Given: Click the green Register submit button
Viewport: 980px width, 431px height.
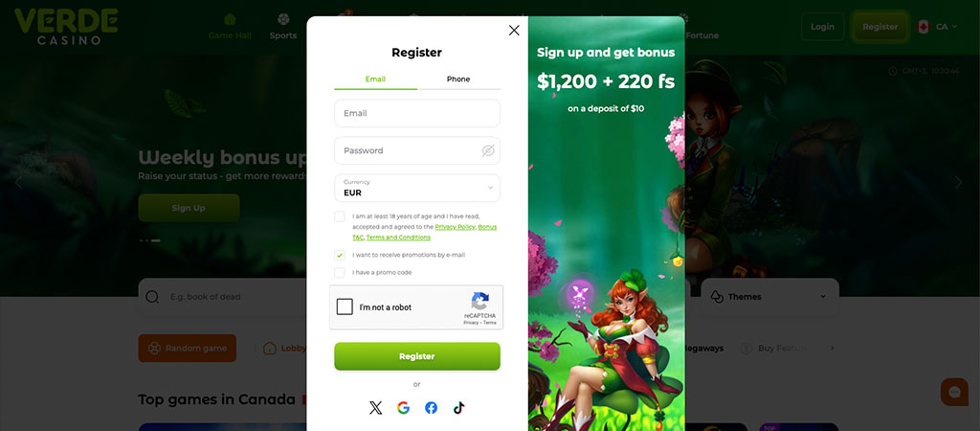Looking at the screenshot, I should pyautogui.click(x=417, y=356).
